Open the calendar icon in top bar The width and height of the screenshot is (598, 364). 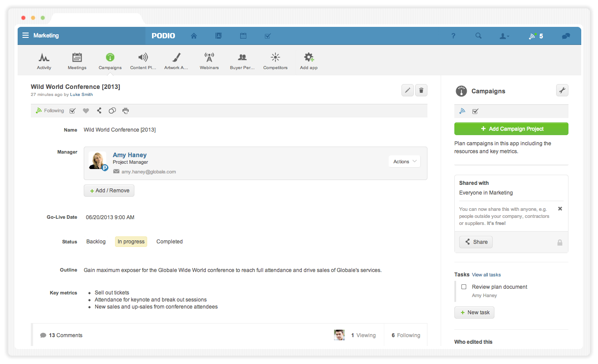click(x=243, y=36)
